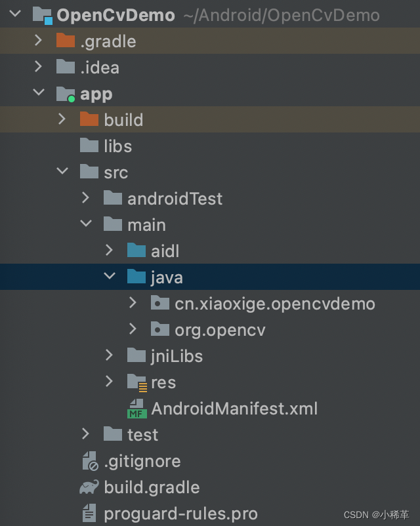Click the proguard-rules.pro file icon
The height and width of the screenshot is (526, 420).
pyautogui.click(x=89, y=514)
